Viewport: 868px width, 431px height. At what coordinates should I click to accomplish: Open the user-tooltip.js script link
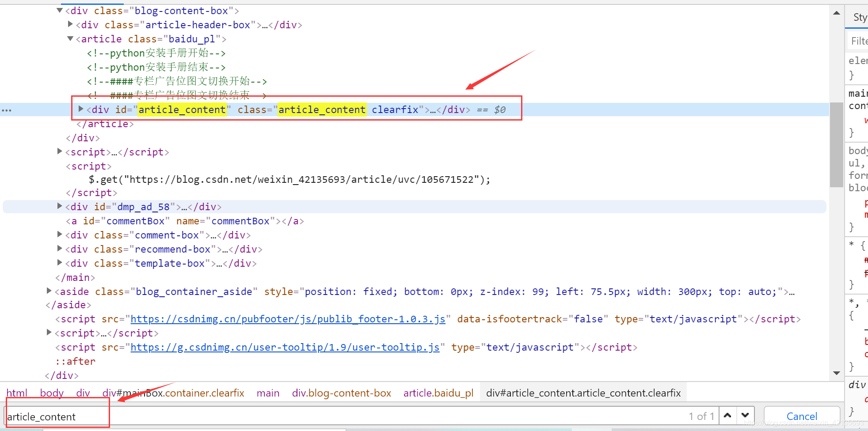click(x=285, y=347)
